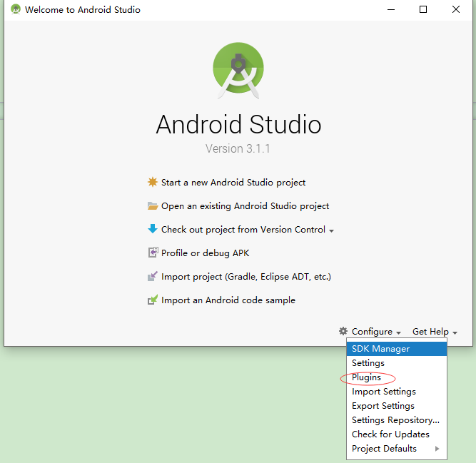Choose Settings from Configure menu
476x463 pixels.
(x=397, y=363)
